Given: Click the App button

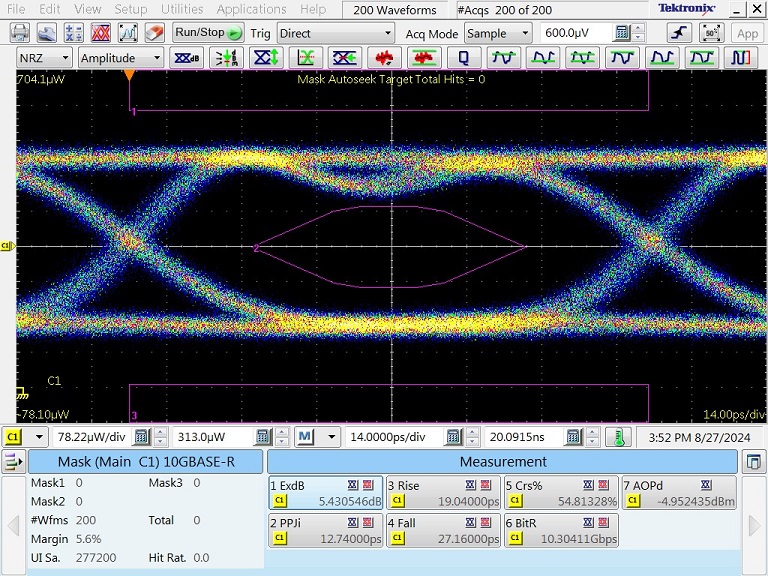Looking at the screenshot, I should [x=747, y=33].
